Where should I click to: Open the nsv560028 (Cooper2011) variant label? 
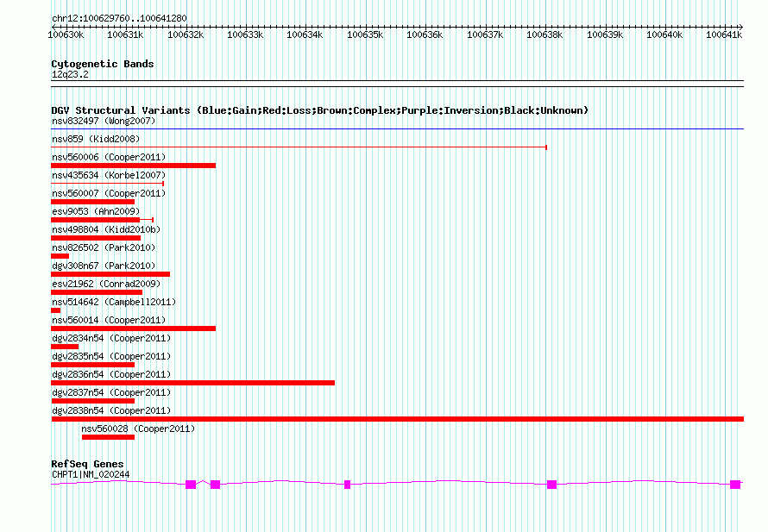tap(138, 429)
